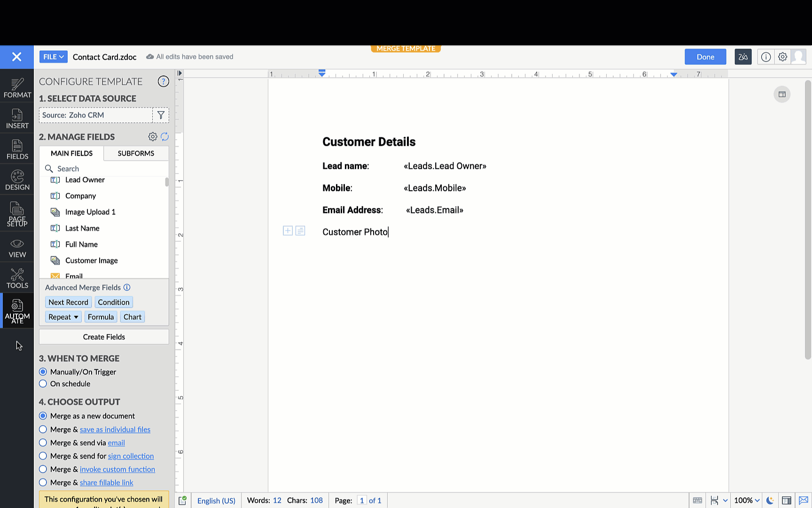Open Configure Template help icon
The height and width of the screenshot is (508, 812).
(163, 81)
